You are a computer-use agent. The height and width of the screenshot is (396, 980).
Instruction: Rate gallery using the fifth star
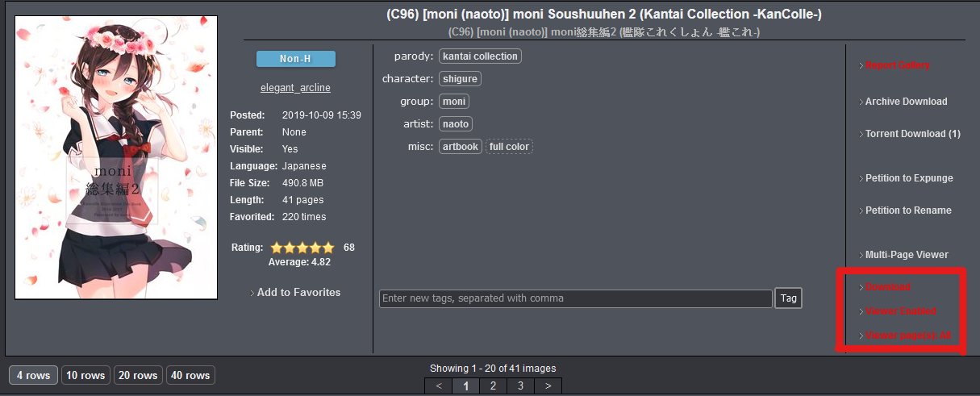pyautogui.click(x=327, y=248)
